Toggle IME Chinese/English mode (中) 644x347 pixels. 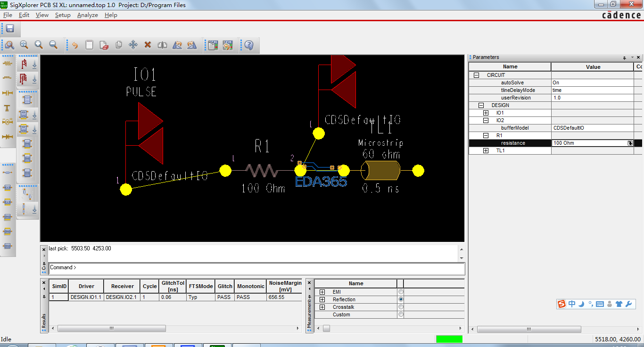[572, 304]
